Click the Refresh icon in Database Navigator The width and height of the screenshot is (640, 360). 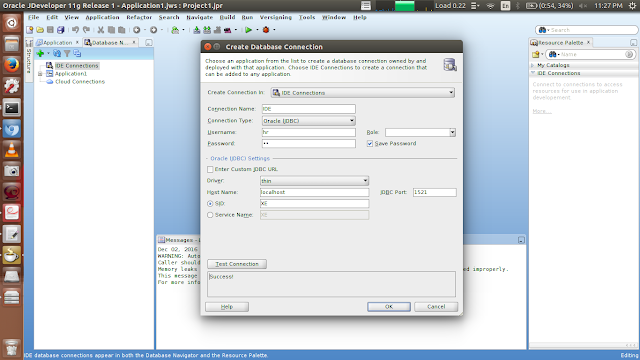(x=57, y=53)
